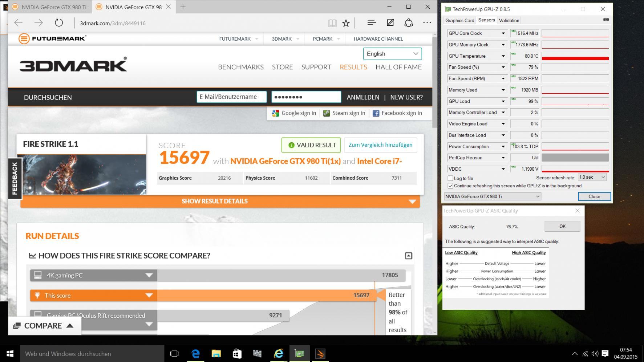Open the Feedback side tab
The width and height of the screenshot is (644, 362).
pyautogui.click(x=15, y=178)
